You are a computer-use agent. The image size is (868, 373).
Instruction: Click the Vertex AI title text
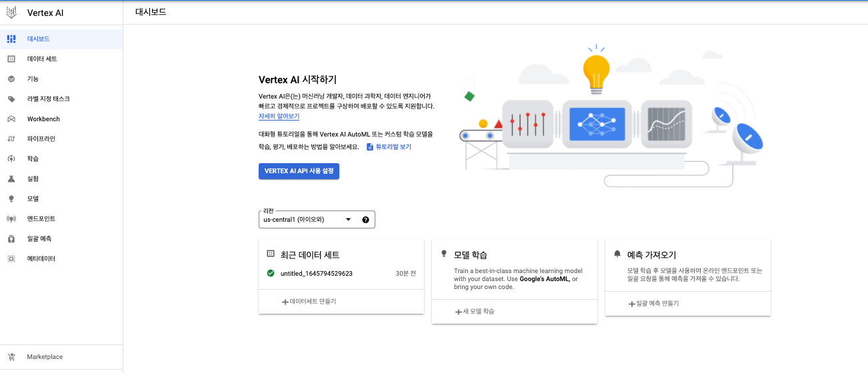click(x=45, y=13)
